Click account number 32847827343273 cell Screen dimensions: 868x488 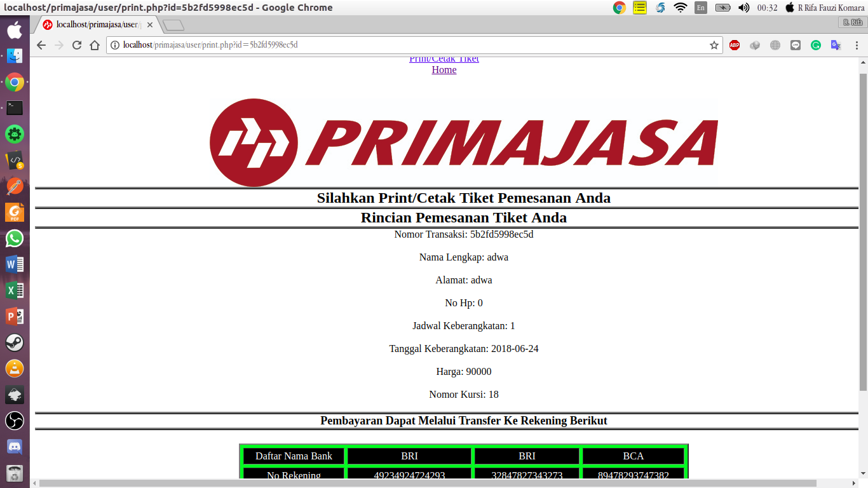(527, 473)
